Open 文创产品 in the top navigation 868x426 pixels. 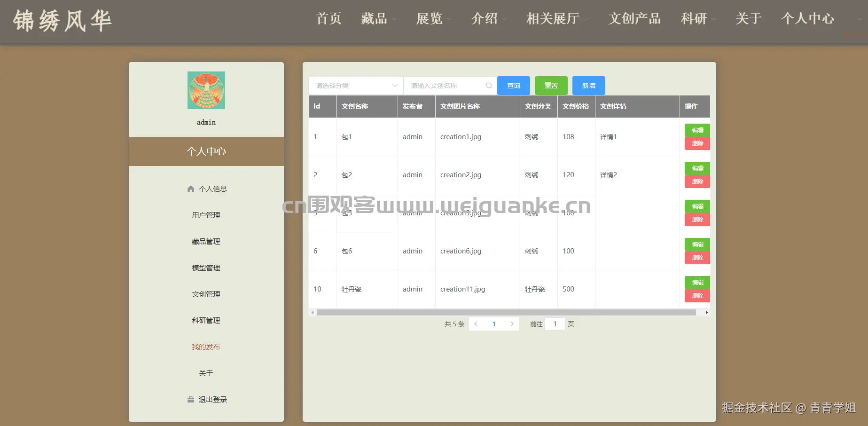pyautogui.click(x=634, y=19)
